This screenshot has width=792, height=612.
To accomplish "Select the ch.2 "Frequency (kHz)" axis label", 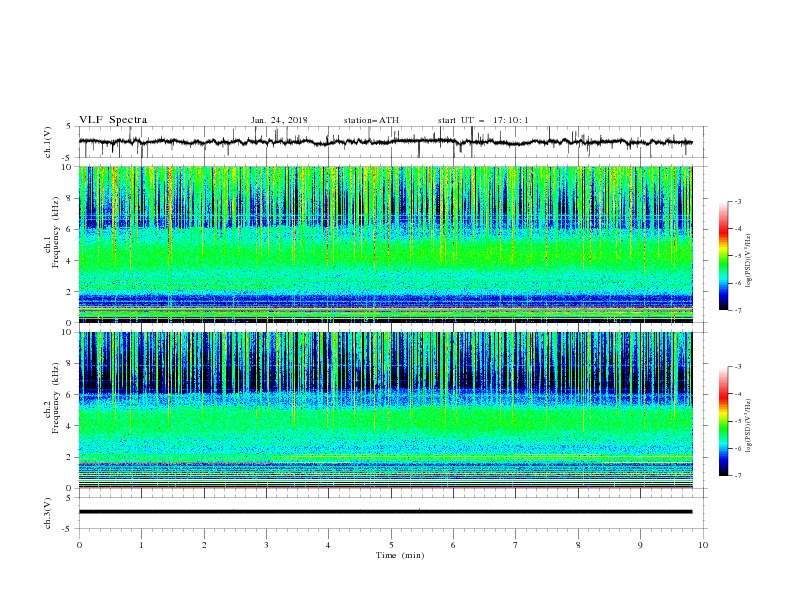I will pos(56,398).
